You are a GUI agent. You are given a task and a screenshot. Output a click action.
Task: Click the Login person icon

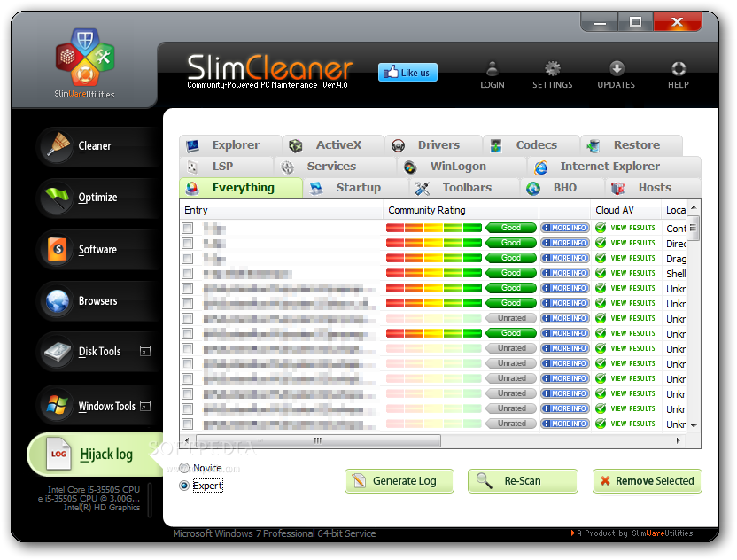[493, 68]
